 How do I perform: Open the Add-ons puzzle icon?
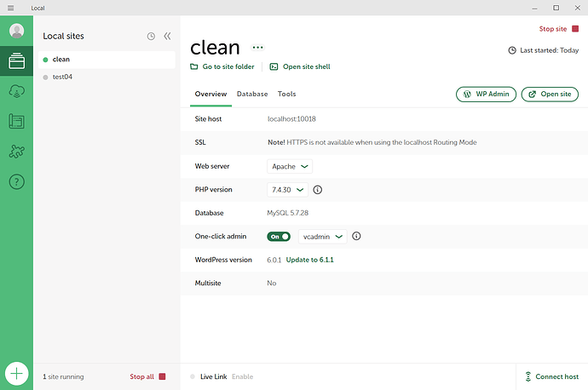tap(16, 152)
